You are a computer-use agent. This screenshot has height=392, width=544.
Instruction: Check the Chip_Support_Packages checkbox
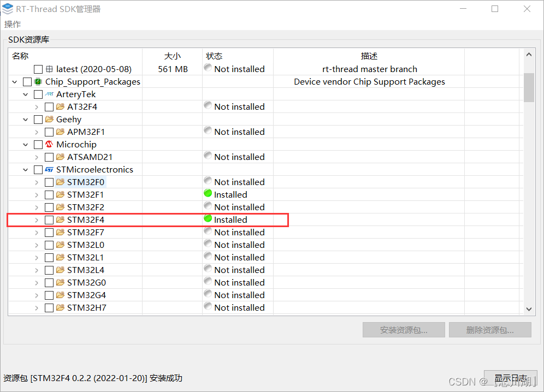click(26, 81)
